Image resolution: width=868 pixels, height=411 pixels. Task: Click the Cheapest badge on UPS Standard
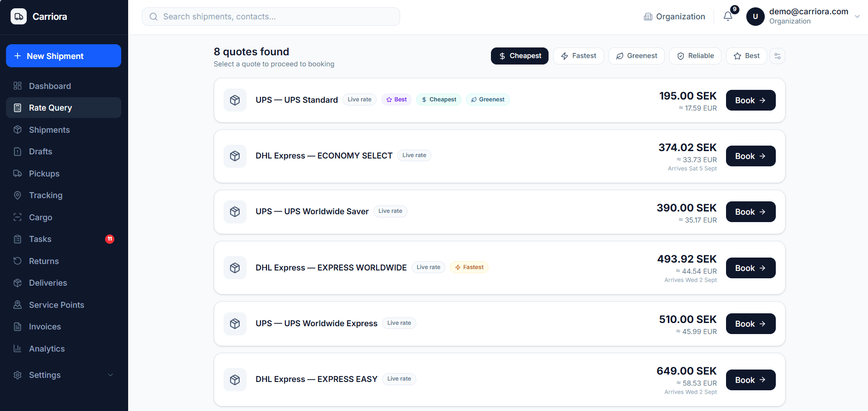(x=439, y=100)
